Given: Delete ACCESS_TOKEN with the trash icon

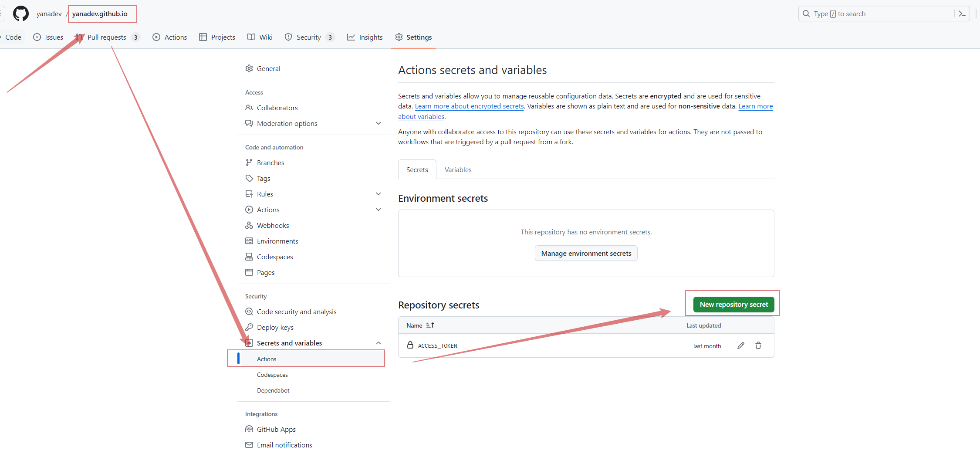Looking at the screenshot, I should (758, 345).
